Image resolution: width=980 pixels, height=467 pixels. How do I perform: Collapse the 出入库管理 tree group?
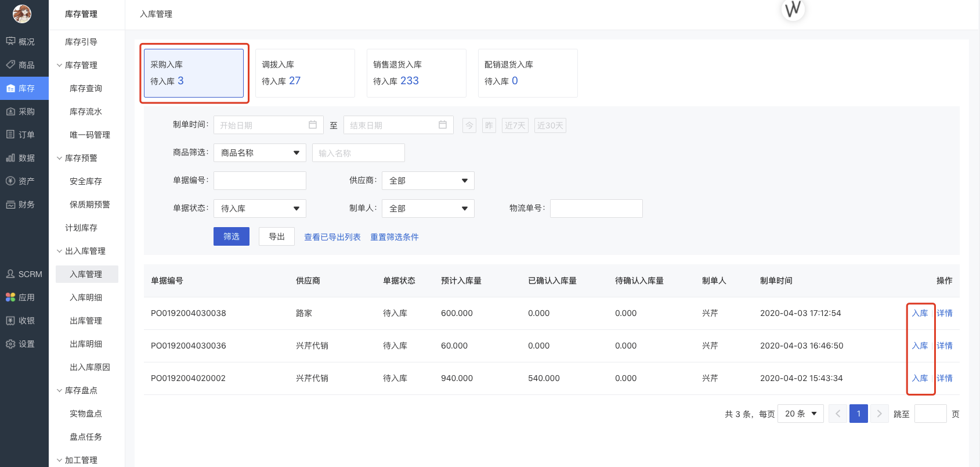[59, 251]
